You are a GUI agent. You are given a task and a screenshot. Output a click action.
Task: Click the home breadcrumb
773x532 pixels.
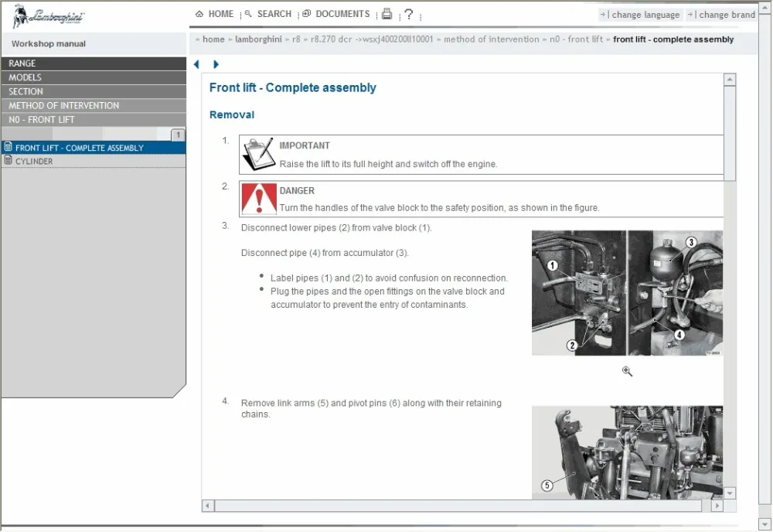(213, 39)
